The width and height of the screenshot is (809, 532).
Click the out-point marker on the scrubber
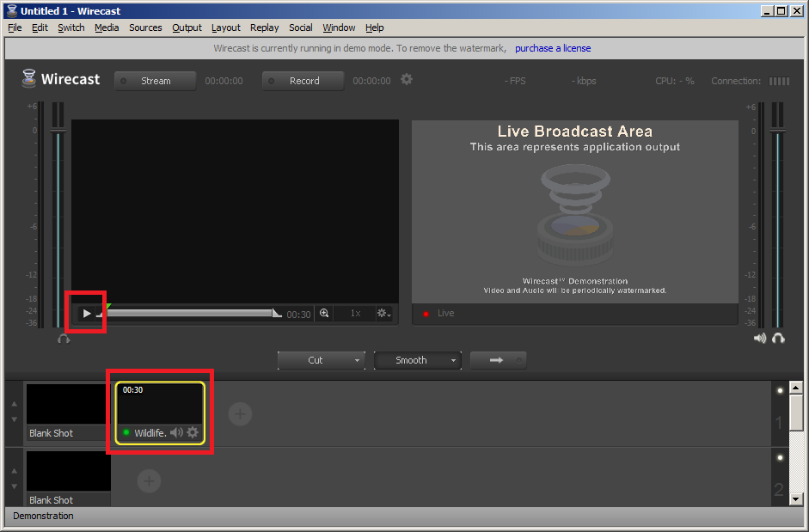click(x=277, y=313)
